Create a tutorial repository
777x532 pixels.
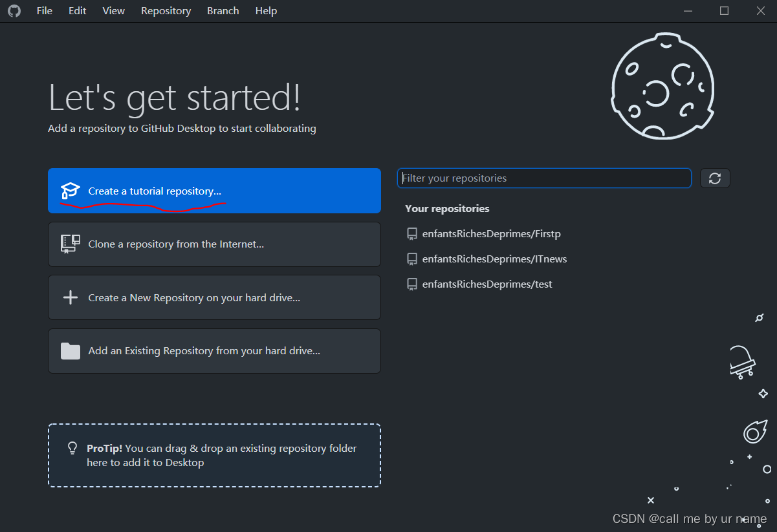click(x=154, y=191)
